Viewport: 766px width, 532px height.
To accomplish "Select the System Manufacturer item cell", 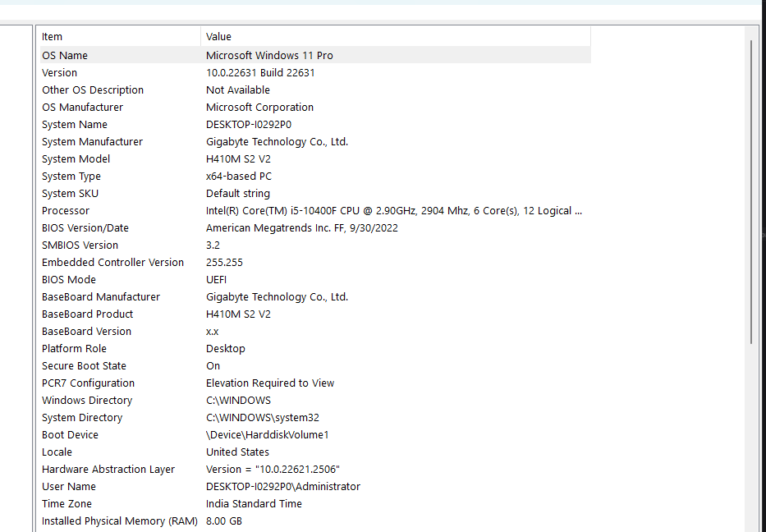I will pos(92,142).
